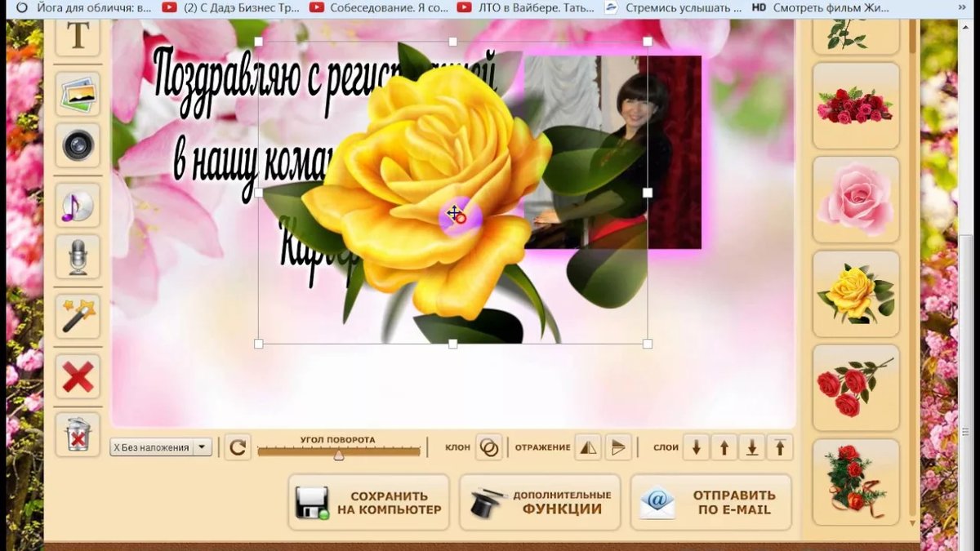Click Сохранить на компьютер button
The image size is (980, 551).
coord(369,502)
